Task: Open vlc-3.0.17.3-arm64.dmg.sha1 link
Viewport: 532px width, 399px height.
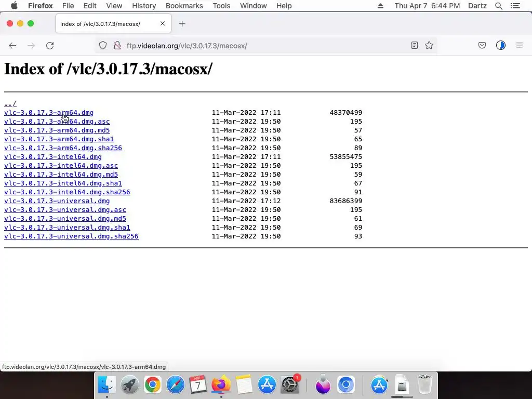Action: point(59,139)
